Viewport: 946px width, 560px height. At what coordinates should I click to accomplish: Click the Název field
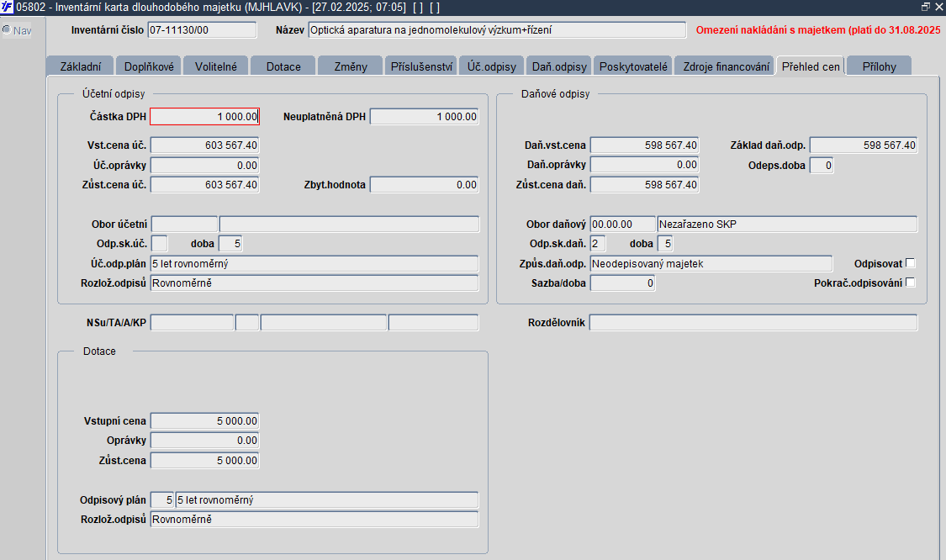point(497,30)
